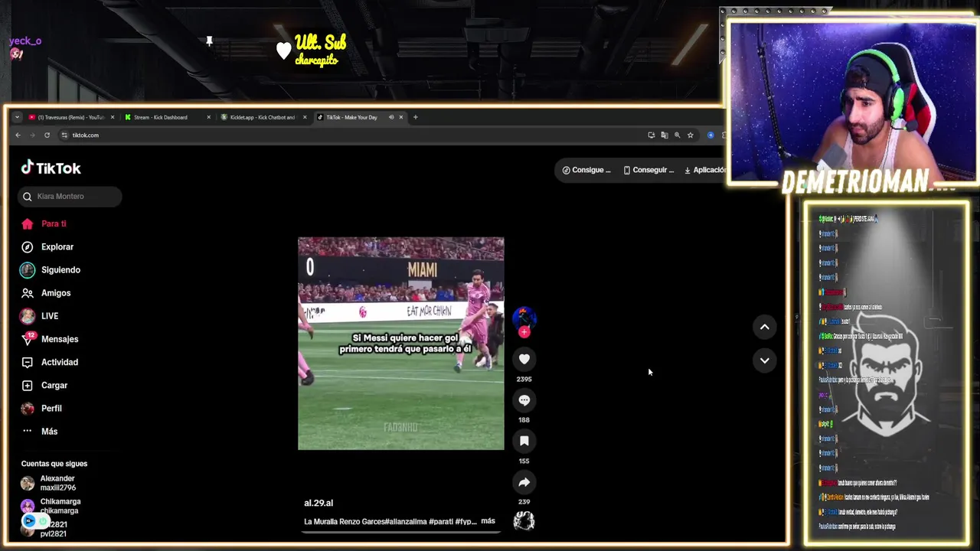Click the TikTok logo
The image size is (980, 551).
click(51, 168)
